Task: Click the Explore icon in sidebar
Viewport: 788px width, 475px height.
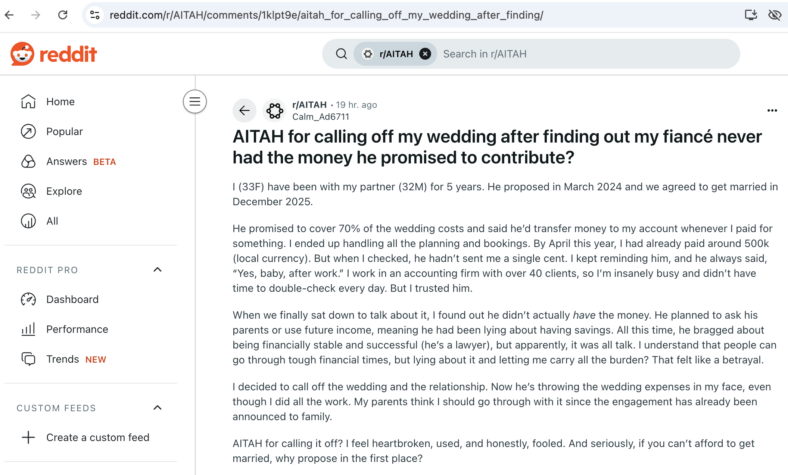Action: click(28, 192)
